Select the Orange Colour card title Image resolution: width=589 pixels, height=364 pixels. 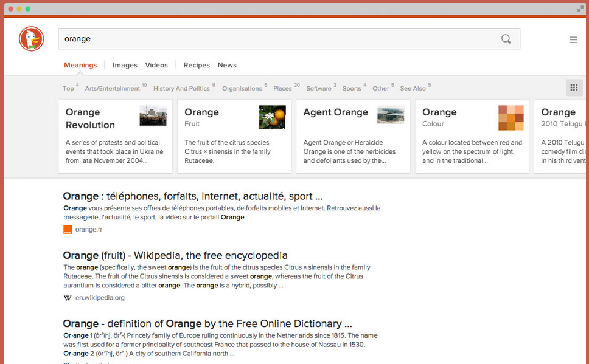(x=439, y=112)
